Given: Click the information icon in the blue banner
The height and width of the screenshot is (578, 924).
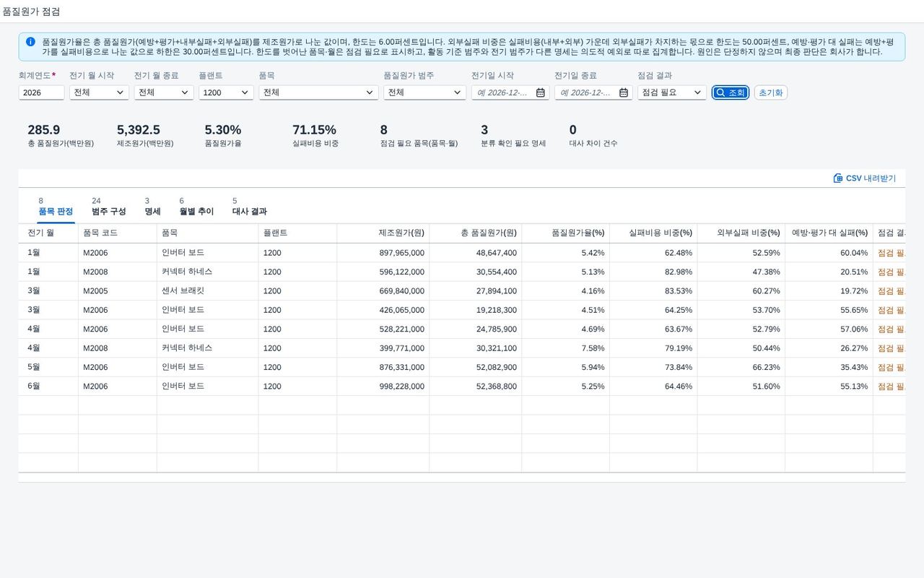Looking at the screenshot, I should [x=30, y=42].
